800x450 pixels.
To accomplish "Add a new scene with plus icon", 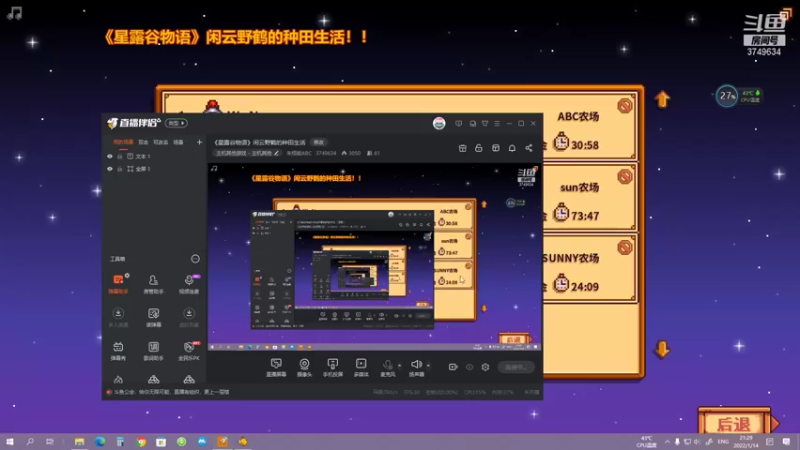I will coord(199,142).
